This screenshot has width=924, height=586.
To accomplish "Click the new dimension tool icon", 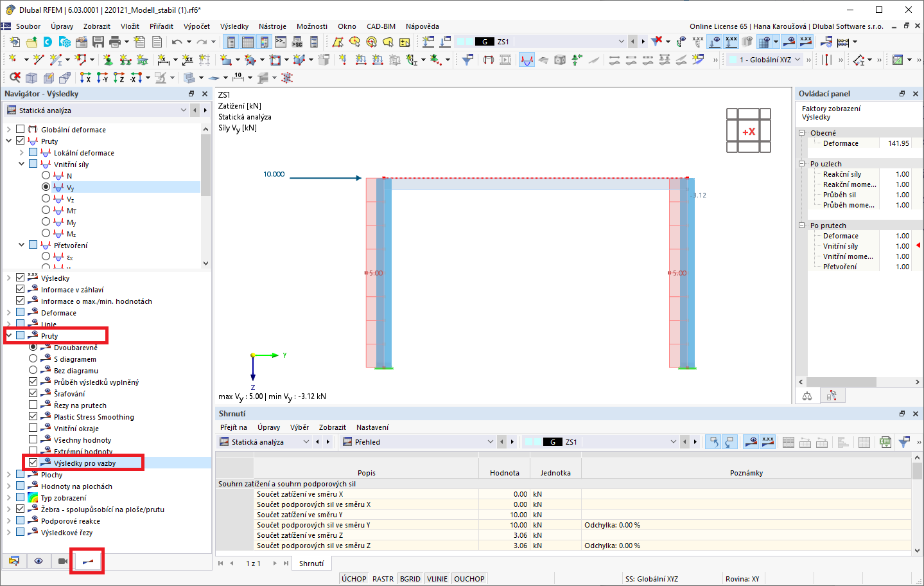I will click(x=164, y=60).
